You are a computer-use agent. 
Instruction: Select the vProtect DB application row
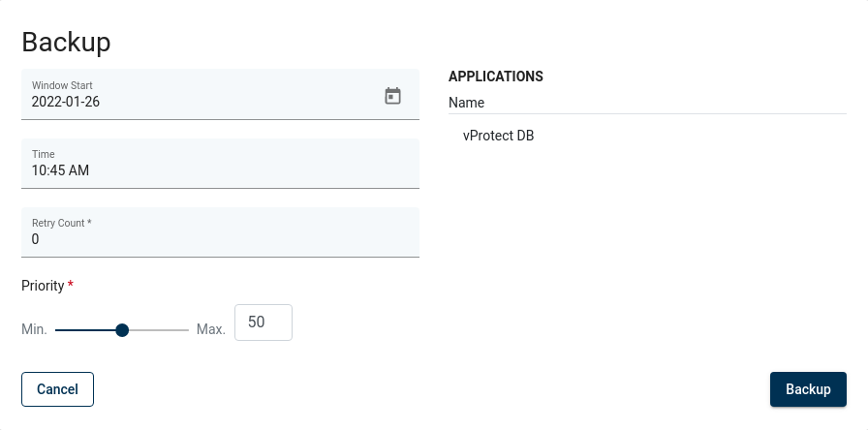pos(499,136)
